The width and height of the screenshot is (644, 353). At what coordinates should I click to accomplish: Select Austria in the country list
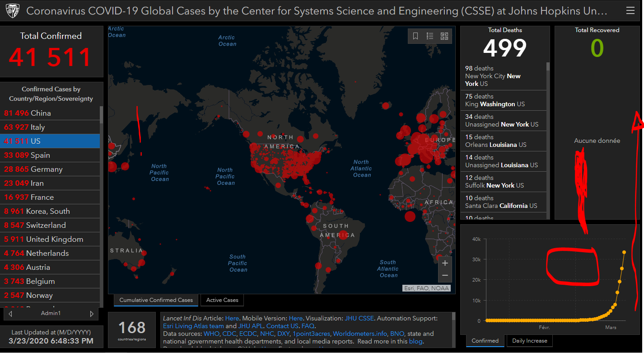coord(50,267)
